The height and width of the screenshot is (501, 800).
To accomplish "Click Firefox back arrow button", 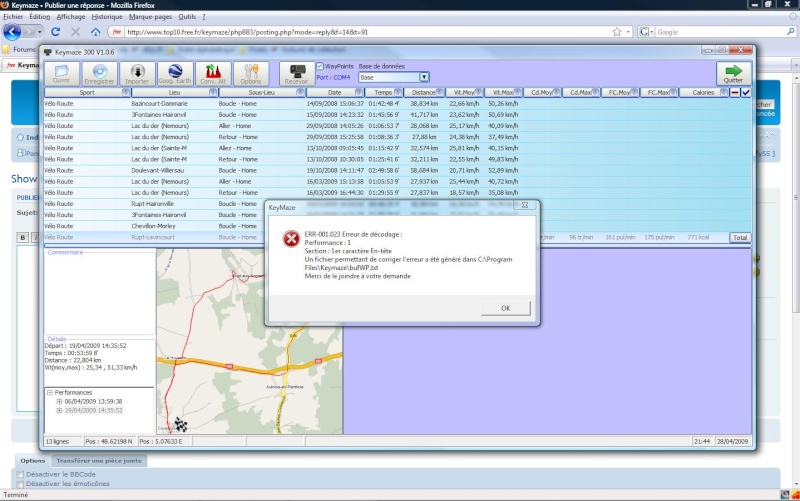I will 12,32.
